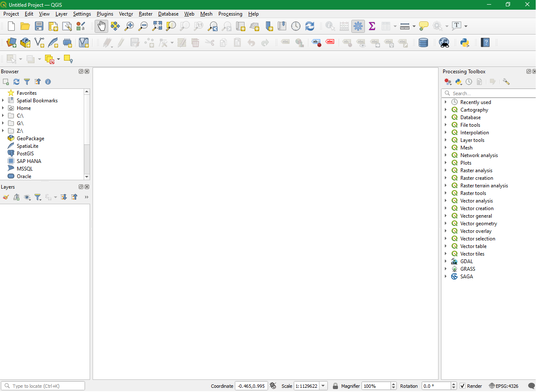Open Processing Toolbox options wrench icon
This screenshot has width=537, height=392.
tap(506, 82)
